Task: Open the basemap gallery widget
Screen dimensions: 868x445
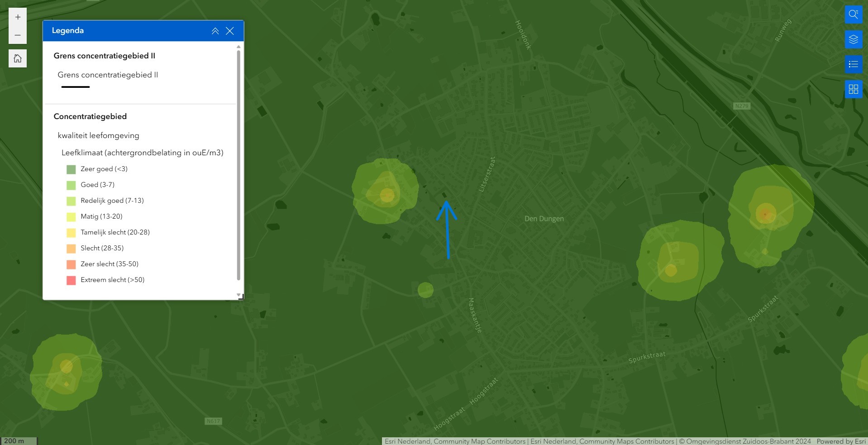Action: pyautogui.click(x=853, y=89)
